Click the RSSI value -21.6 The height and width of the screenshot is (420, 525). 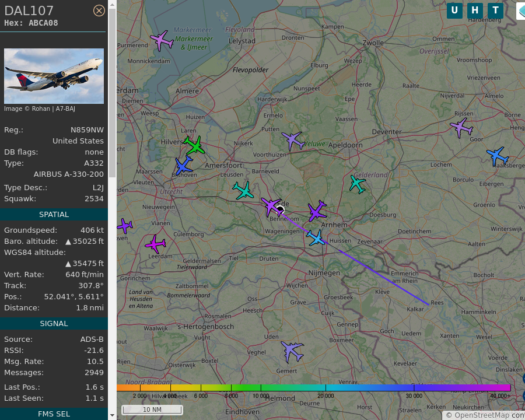[x=94, y=351]
